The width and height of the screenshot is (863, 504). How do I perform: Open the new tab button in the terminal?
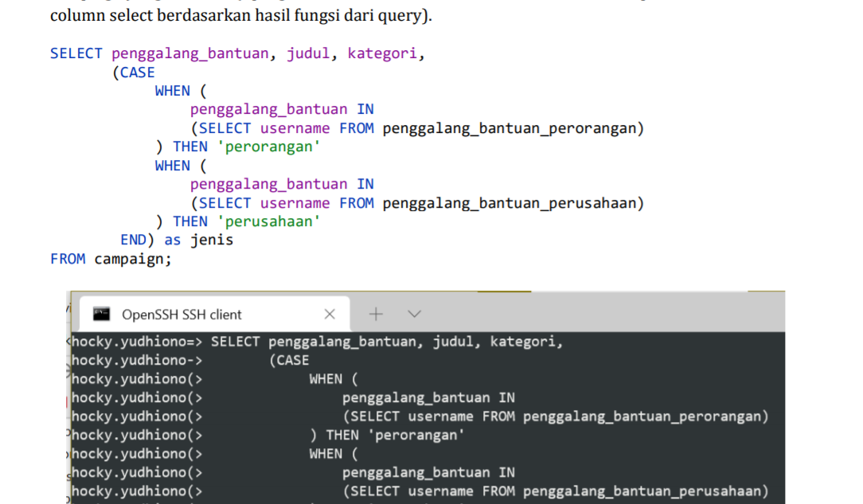point(375,314)
